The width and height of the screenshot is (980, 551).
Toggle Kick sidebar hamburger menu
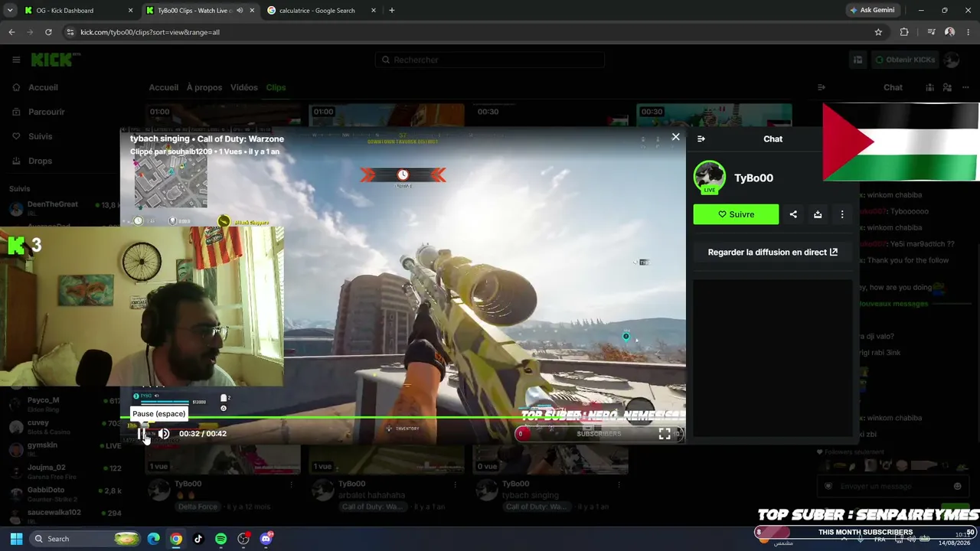[x=16, y=60]
